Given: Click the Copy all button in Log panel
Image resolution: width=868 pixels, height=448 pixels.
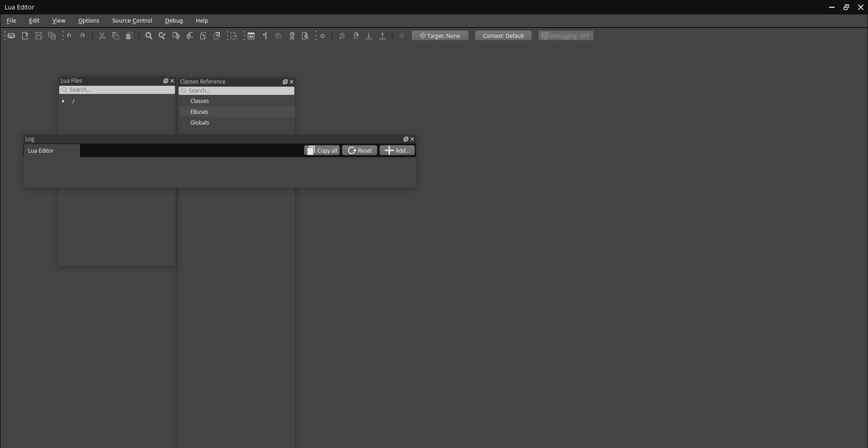Looking at the screenshot, I should [321, 150].
